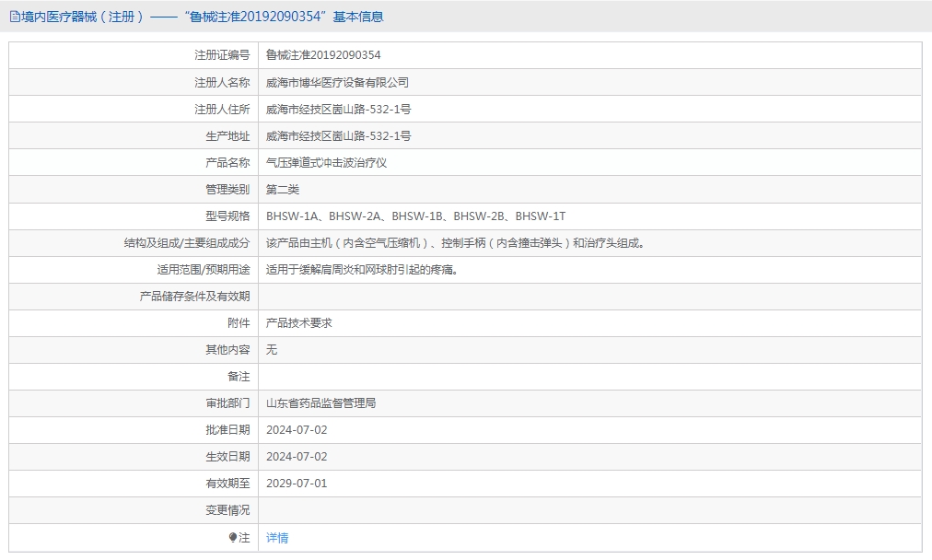Open the 详情 link in the 注 row
932x560 pixels.
(x=277, y=537)
